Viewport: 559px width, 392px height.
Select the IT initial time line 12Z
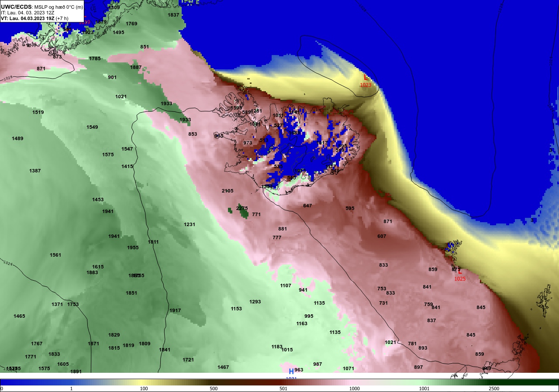28,13
